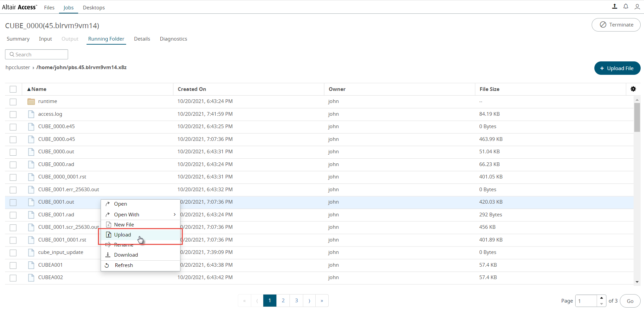Switch to the Desktops tab

coord(94,7)
